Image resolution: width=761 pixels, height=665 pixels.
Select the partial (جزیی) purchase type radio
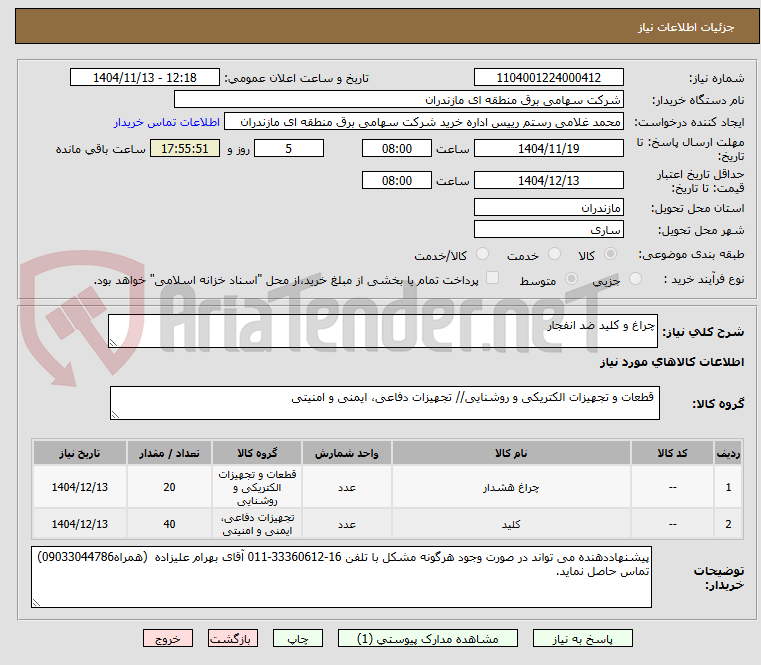point(635,279)
